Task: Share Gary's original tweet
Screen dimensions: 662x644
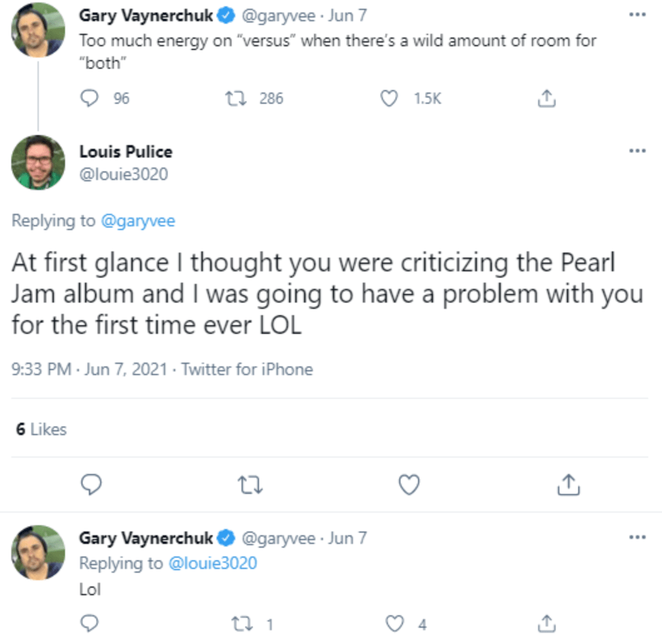Action: point(546,98)
